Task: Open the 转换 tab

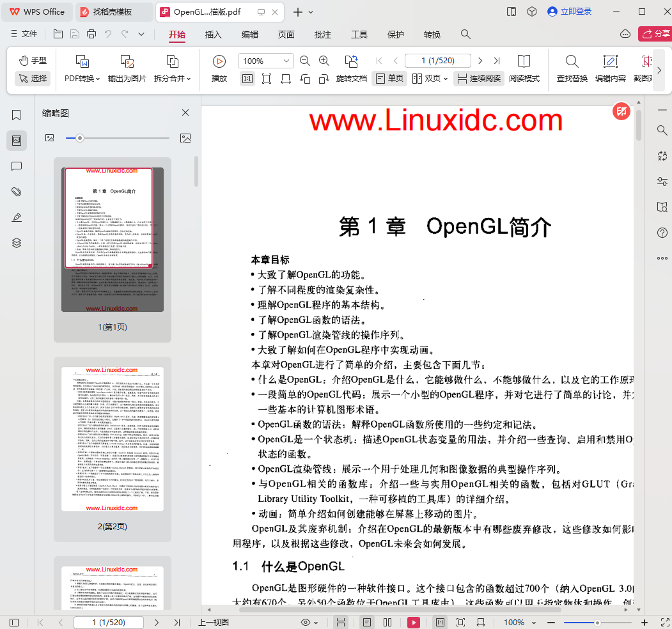Action: 432,35
